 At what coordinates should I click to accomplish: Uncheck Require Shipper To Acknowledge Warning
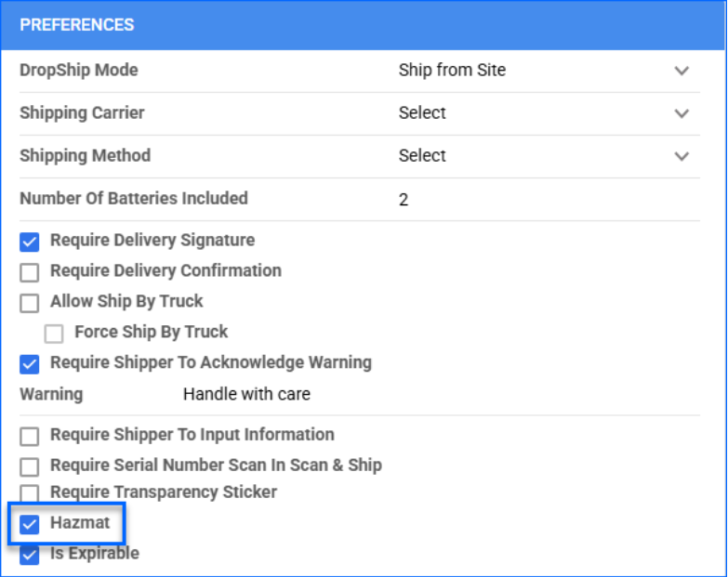30,364
